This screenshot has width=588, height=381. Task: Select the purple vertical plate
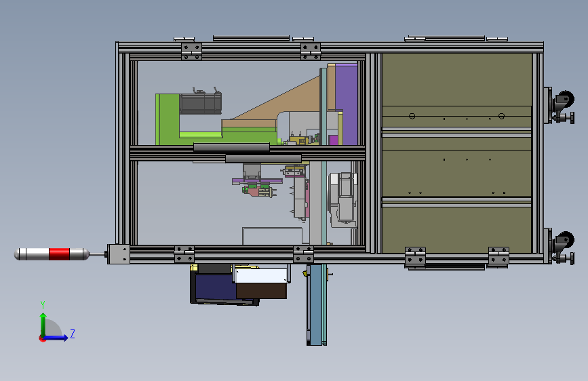click(346, 104)
